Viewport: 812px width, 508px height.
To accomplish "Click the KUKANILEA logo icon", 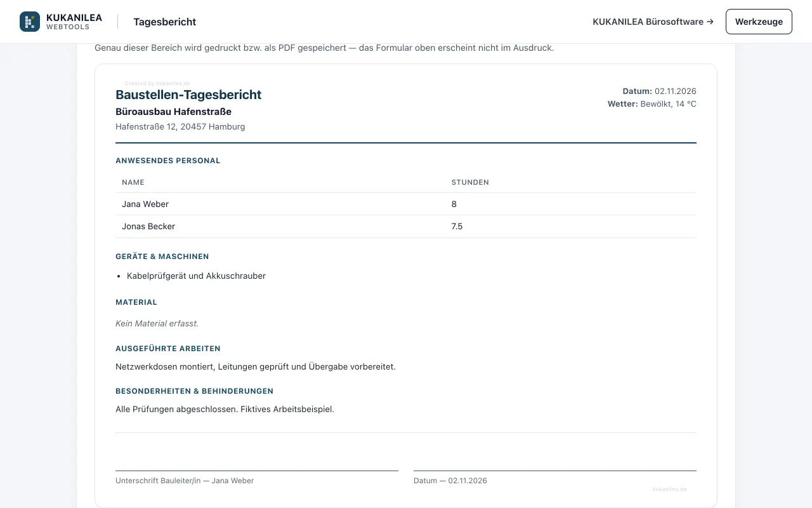I will (x=30, y=22).
